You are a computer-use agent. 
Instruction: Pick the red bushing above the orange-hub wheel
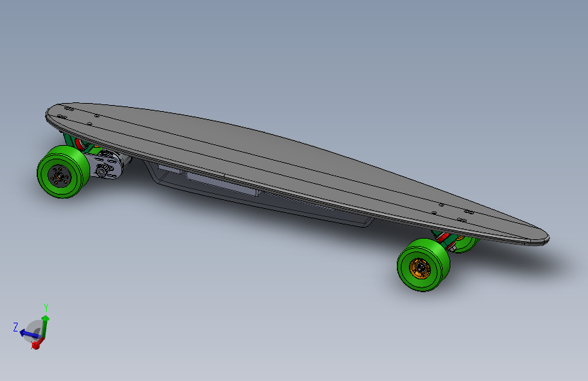(442, 238)
